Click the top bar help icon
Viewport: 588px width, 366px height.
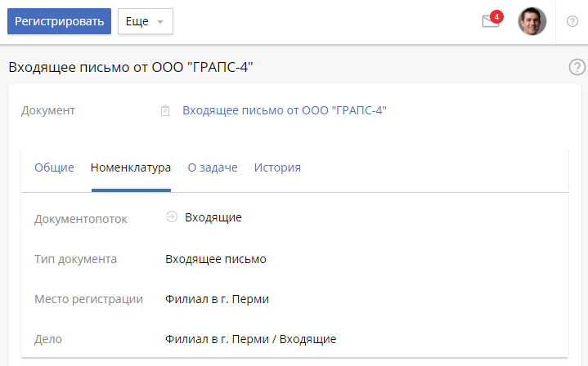572,22
